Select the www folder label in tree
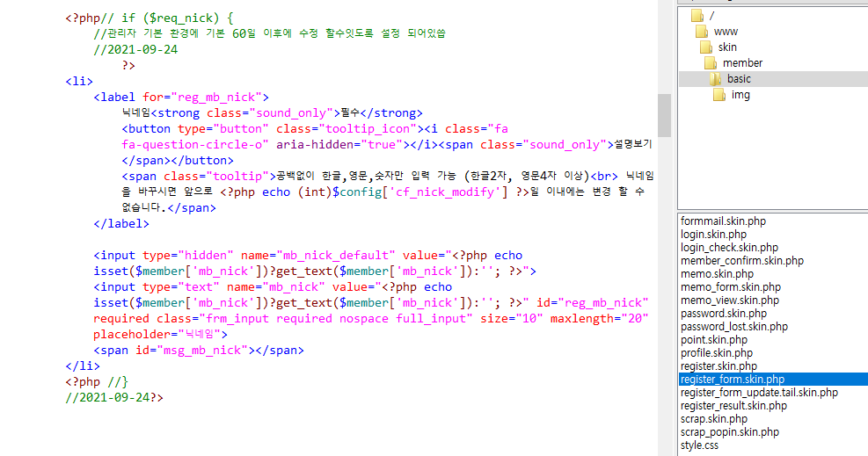 pos(726,32)
